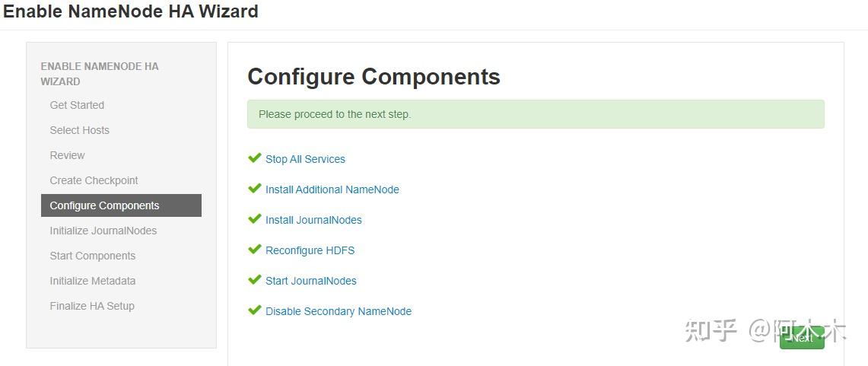868x366 pixels.
Task: Go to Initialize JournalNodes step
Action: point(103,231)
